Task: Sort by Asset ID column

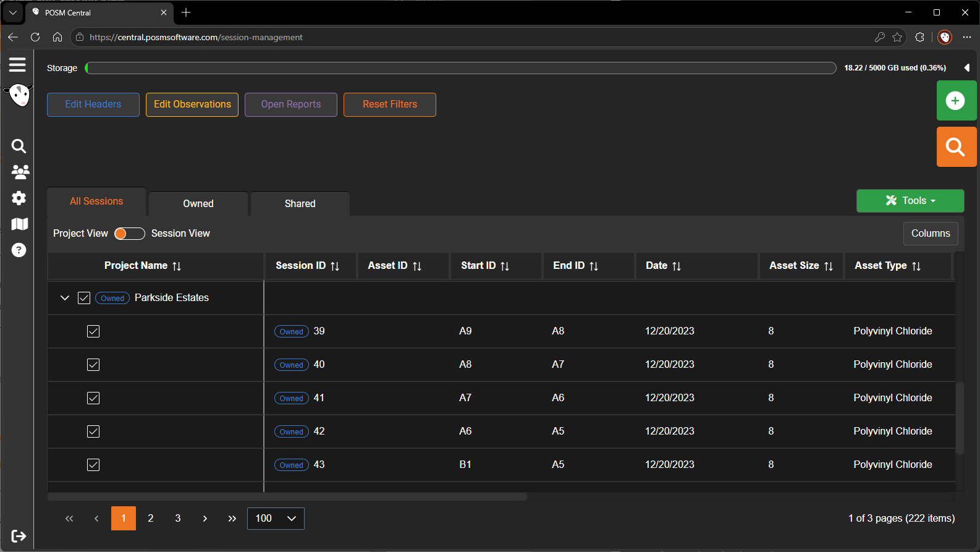Action: point(417,266)
